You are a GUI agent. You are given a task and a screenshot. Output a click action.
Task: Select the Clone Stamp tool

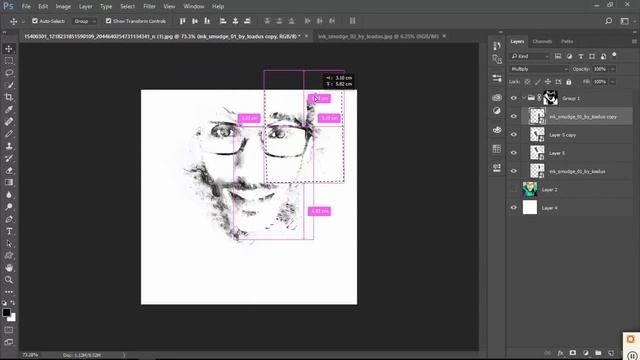pyautogui.click(x=9, y=146)
